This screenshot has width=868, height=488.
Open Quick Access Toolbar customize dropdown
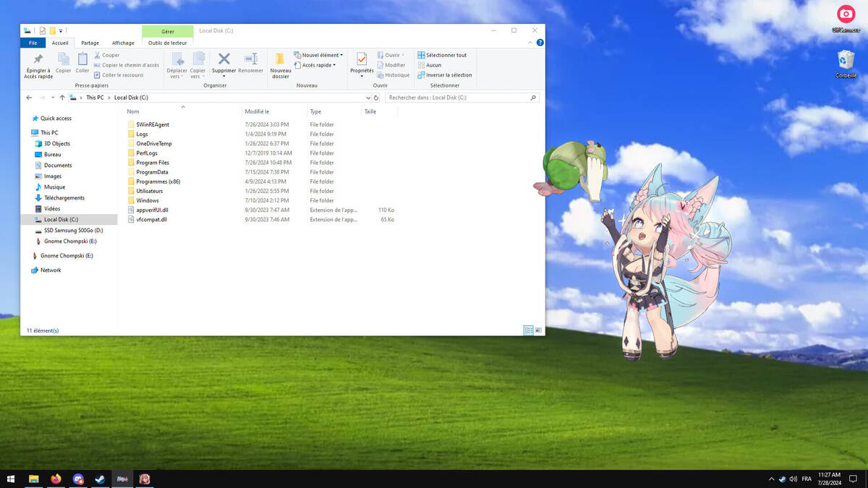tap(61, 31)
